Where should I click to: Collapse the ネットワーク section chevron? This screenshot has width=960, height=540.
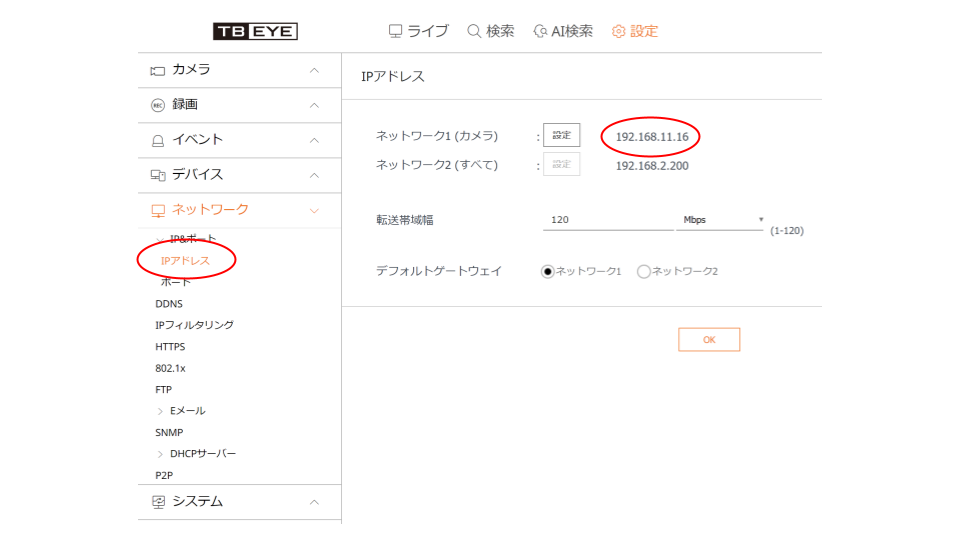(x=314, y=211)
